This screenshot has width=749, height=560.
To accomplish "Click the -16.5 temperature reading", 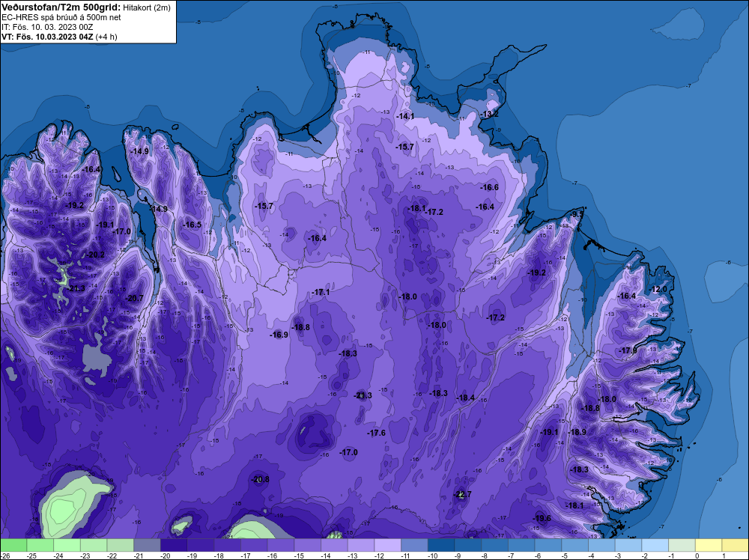I will 192,225.
